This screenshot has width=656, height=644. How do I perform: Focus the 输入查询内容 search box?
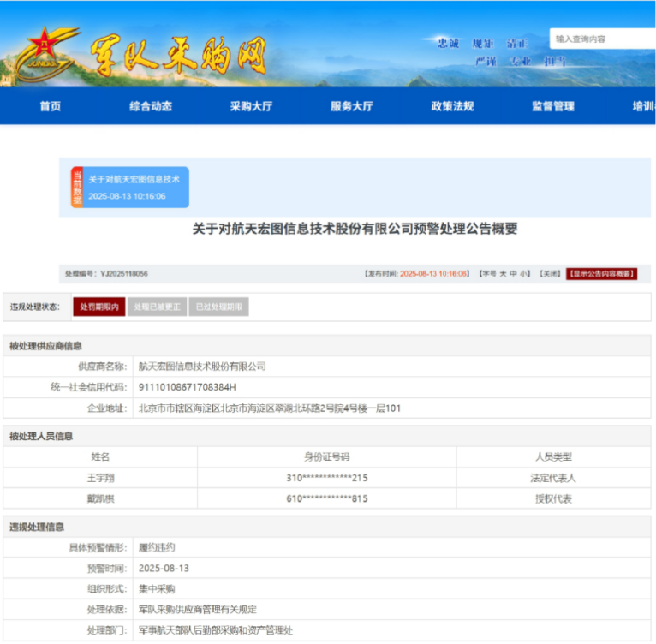602,39
